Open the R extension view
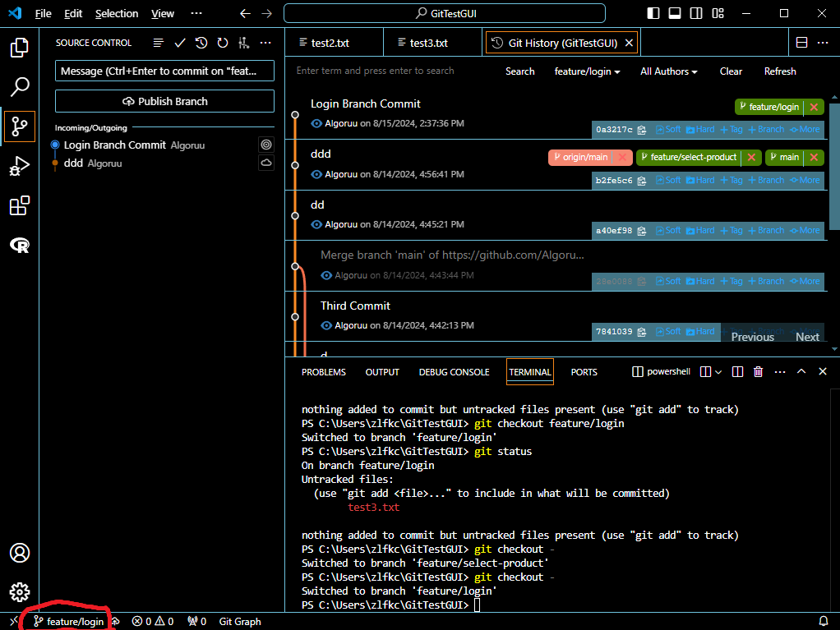The height and width of the screenshot is (630, 840). tap(19, 245)
